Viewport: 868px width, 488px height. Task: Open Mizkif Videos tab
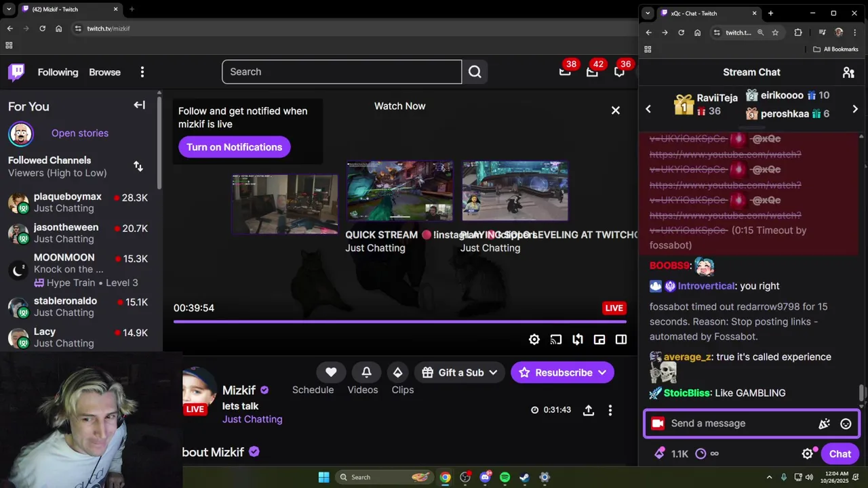point(363,390)
